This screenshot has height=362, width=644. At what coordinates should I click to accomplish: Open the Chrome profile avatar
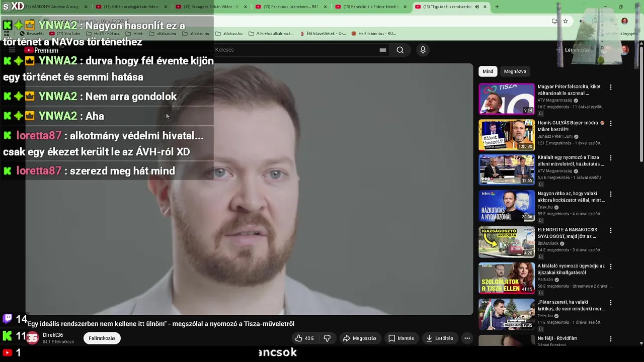(x=624, y=21)
